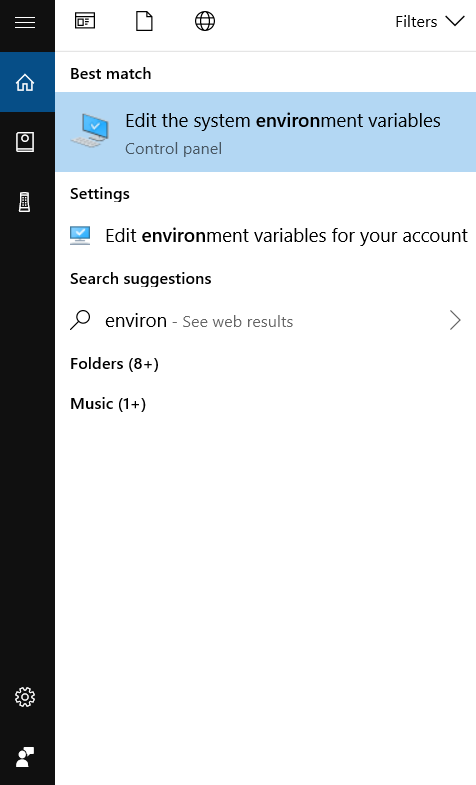Expand the Folders (8+) category

[x=114, y=363]
